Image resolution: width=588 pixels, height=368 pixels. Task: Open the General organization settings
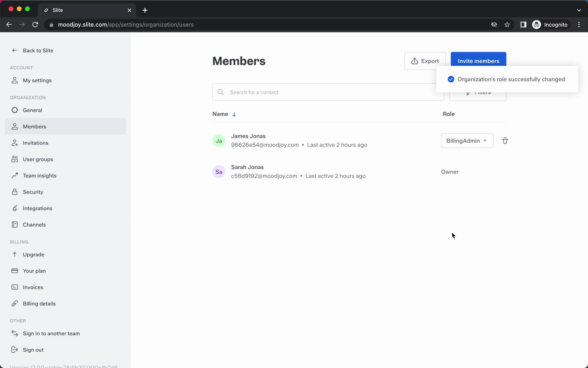pyautogui.click(x=32, y=110)
